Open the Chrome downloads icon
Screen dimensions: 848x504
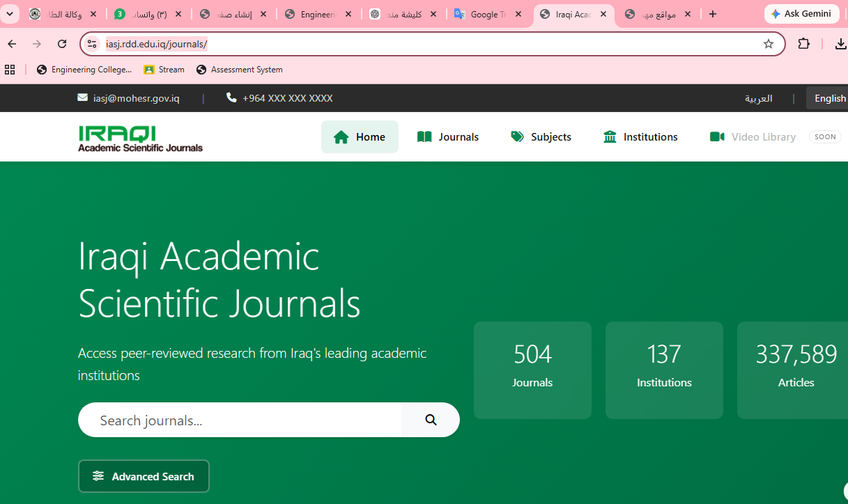pos(840,44)
